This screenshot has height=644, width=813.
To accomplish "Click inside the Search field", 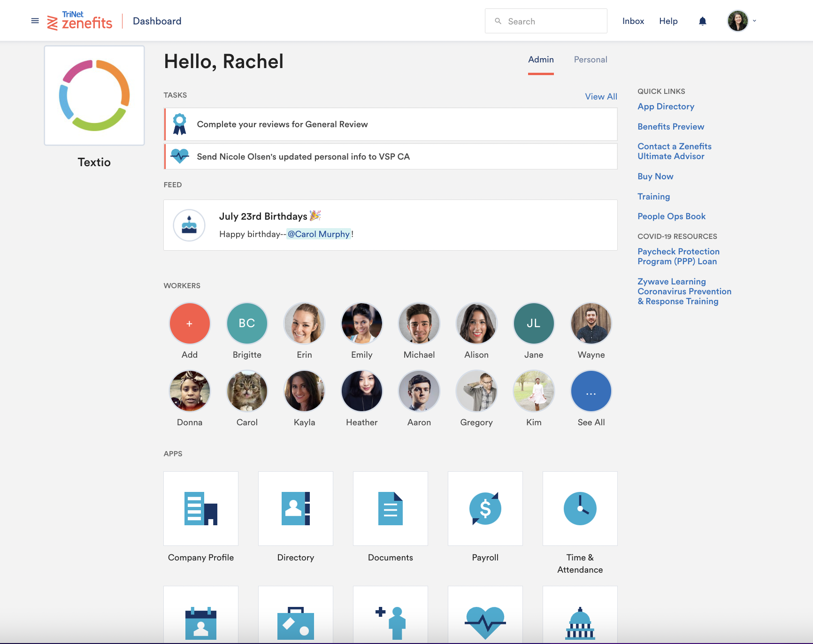I will tap(546, 21).
